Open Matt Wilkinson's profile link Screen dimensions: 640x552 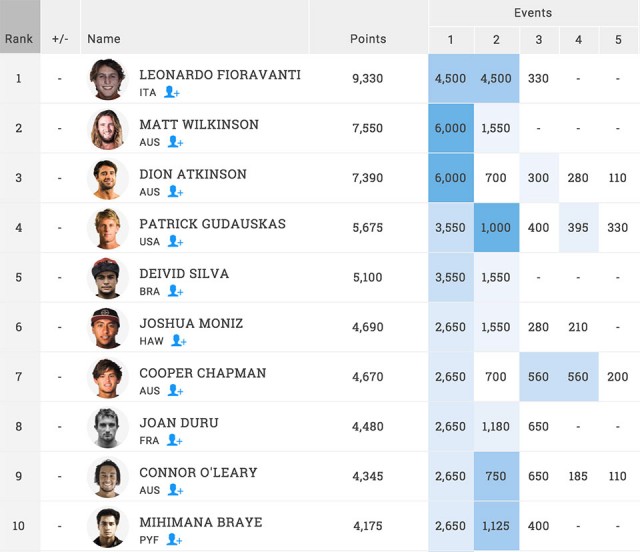click(x=199, y=125)
